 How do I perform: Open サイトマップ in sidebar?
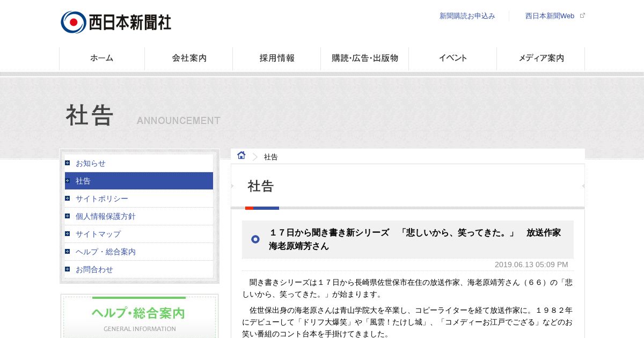pyautogui.click(x=139, y=234)
